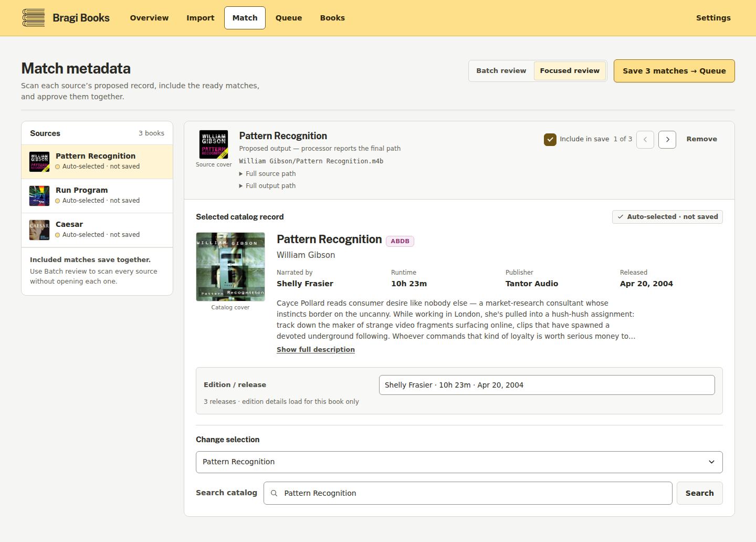756x542 pixels.
Task: Open Pattern Recognition source cover thumbnail in header
Action: pyautogui.click(x=214, y=144)
